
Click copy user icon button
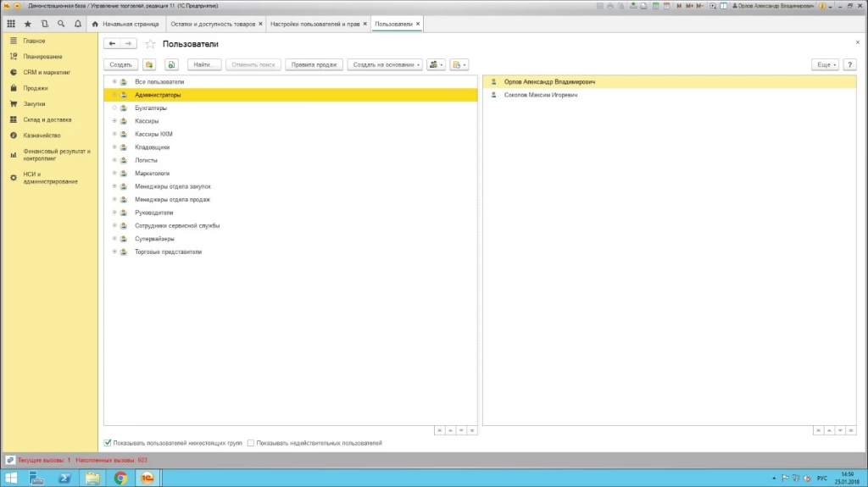(x=171, y=64)
